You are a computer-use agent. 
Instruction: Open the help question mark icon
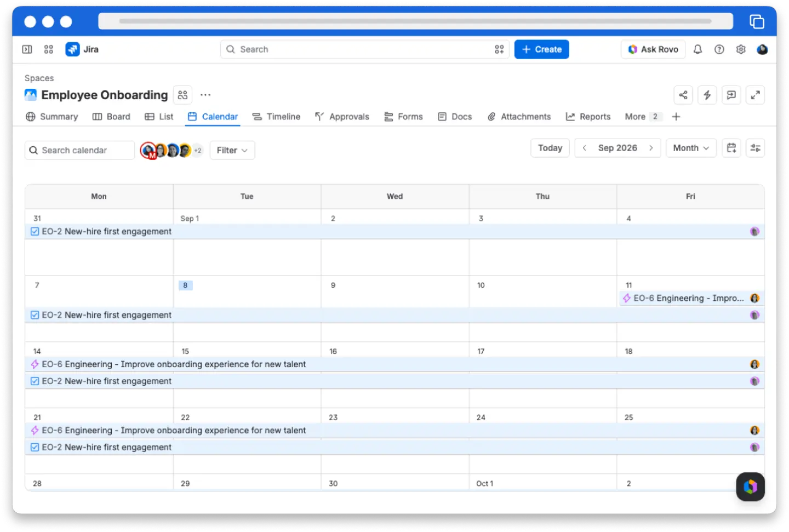pos(719,49)
